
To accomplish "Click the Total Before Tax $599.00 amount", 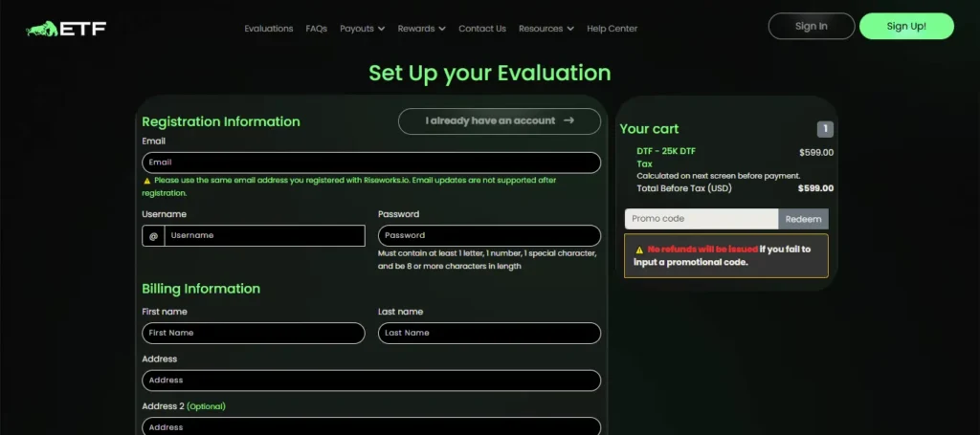I will [815, 188].
